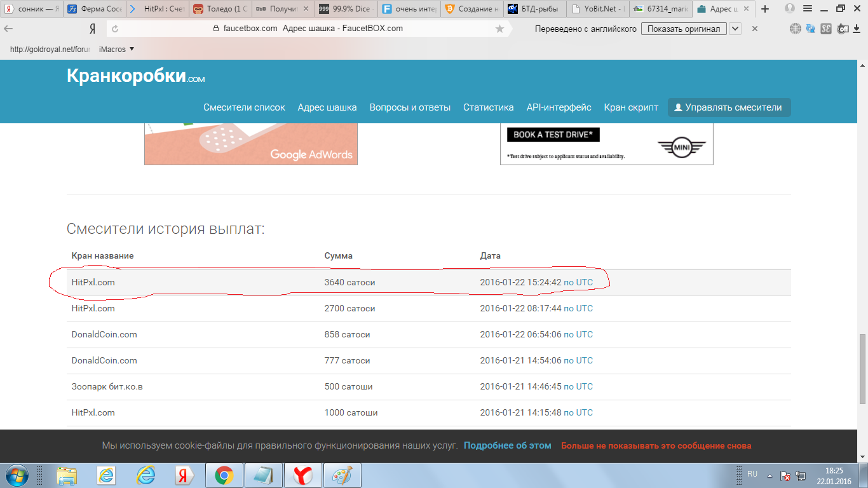Screen dimensions: 868x488
Task: Switch to the 'БТД-рыбы' tab
Action: (x=535, y=9)
